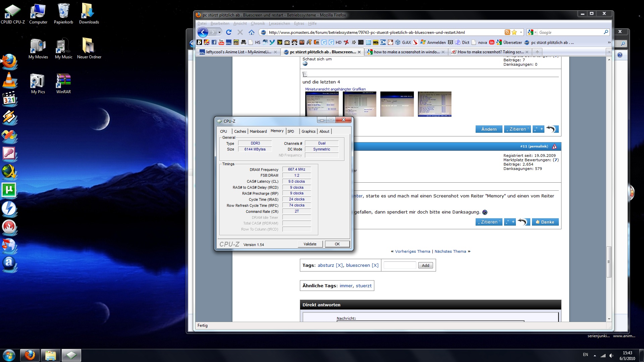Go back in Firefox navigation
The width and height of the screenshot is (644, 362).
pyautogui.click(x=203, y=32)
